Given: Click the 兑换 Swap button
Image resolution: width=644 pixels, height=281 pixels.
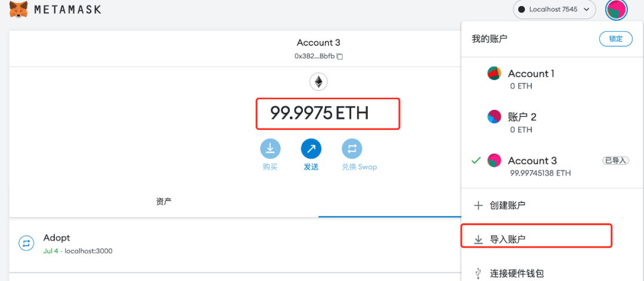Looking at the screenshot, I should pos(359,155).
